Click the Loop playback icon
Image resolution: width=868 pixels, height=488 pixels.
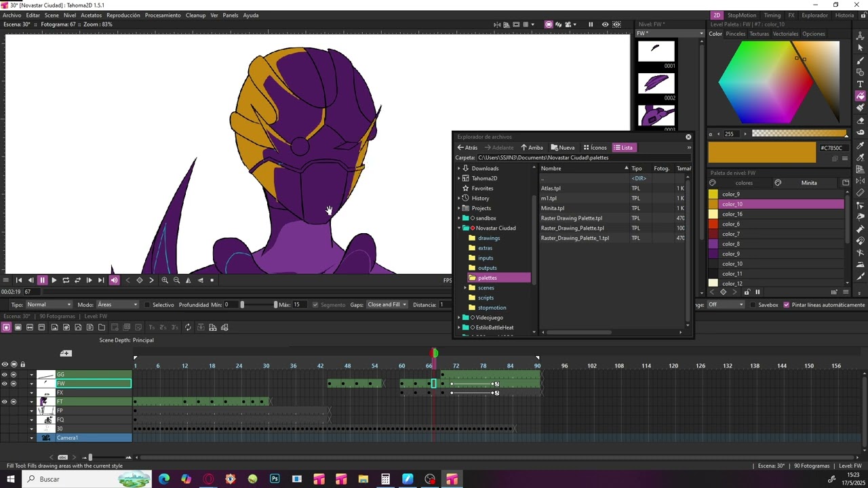pyautogui.click(x=66, y=280)
